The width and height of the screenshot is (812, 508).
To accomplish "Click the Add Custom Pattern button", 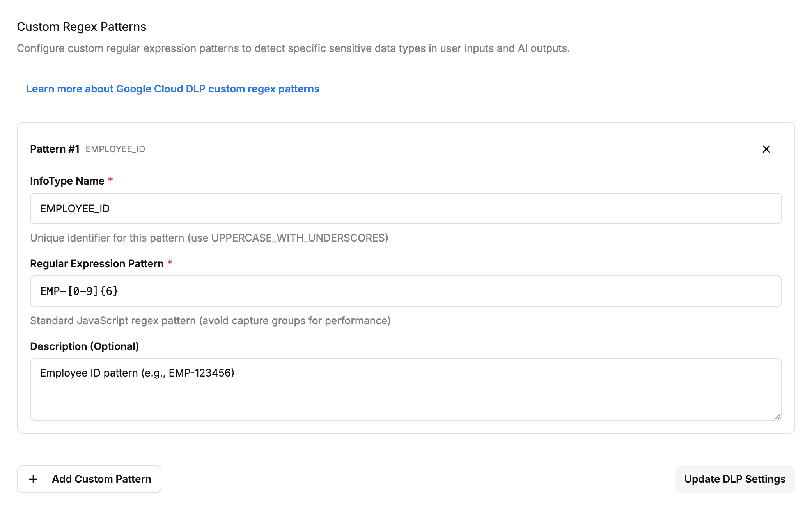I will click(x=89, y=479).
